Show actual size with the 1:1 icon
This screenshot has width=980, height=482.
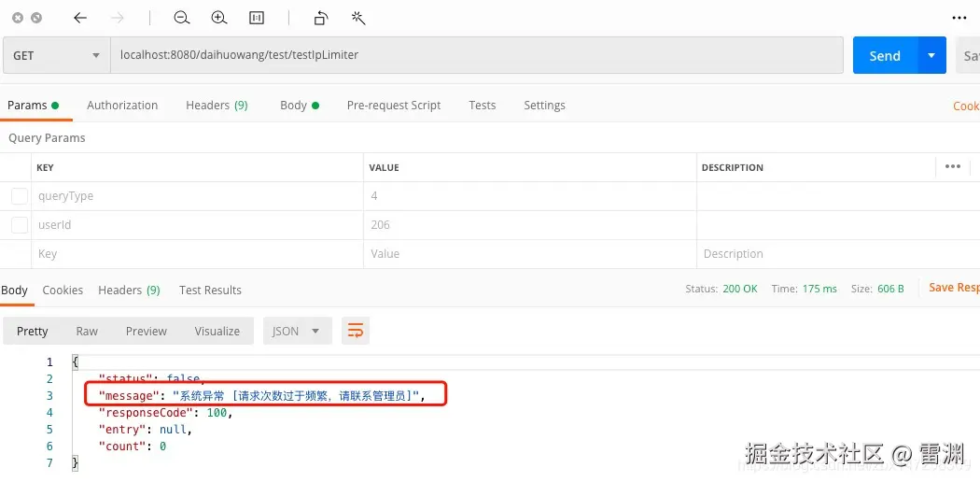tap(257, 18)
